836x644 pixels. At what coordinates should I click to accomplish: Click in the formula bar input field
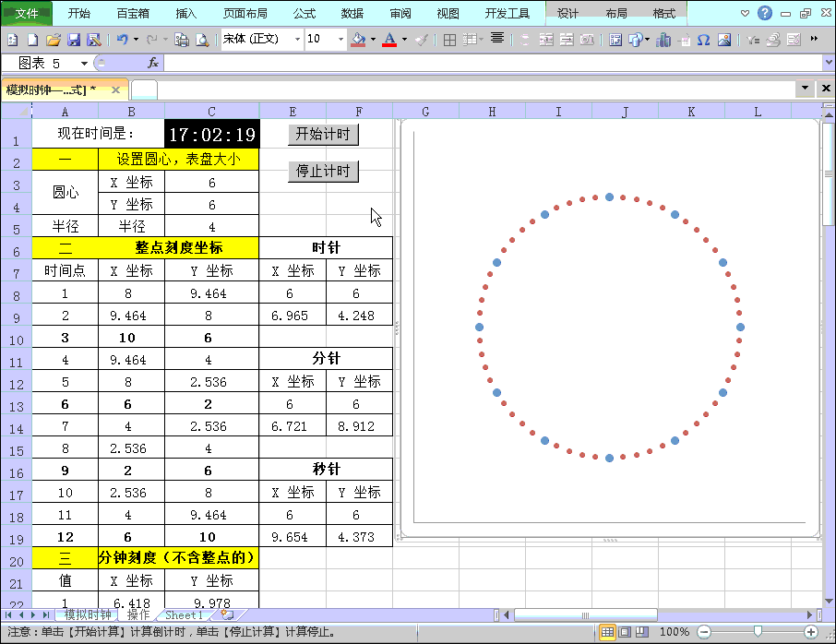(493, 63)
